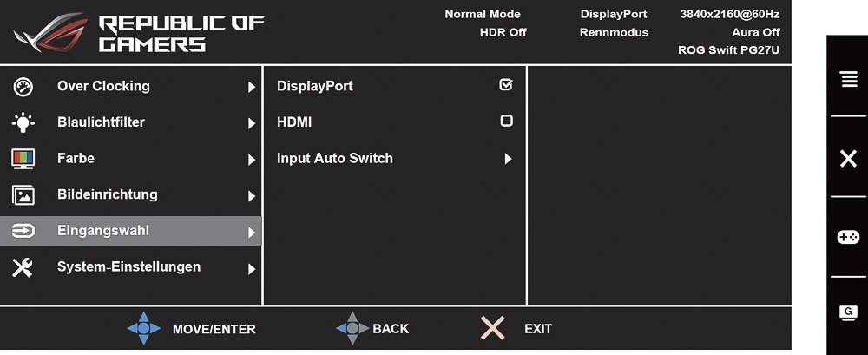
Task: Click the Eingangswahl input icon
Action: coord(23,231)
